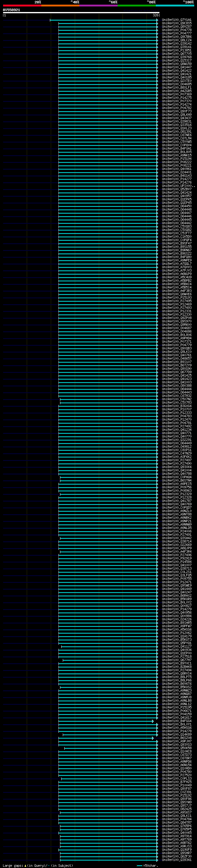This screenshot has height=868, width=197.
Task: Select the UniRef100_Q41447 label
Action: point(176,67)
